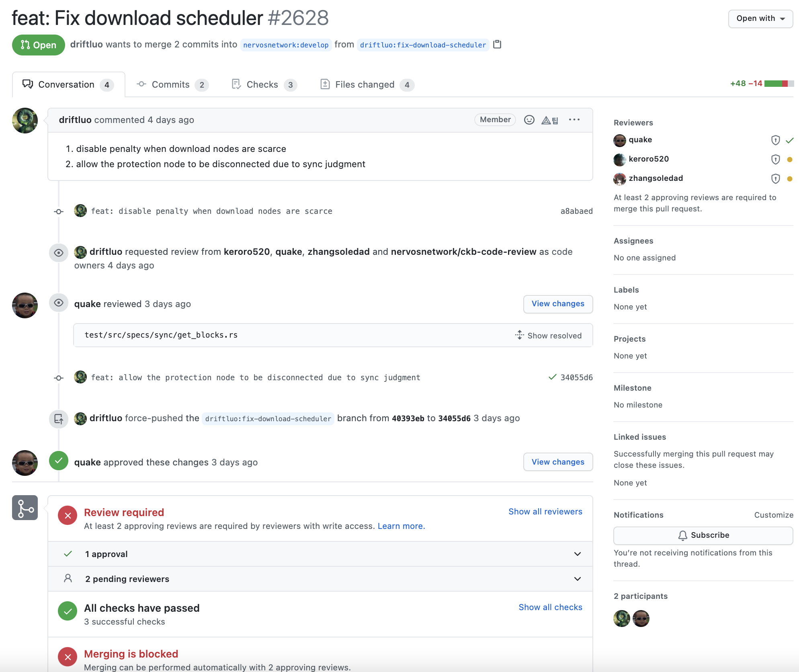Add emoji reaction to driftluo's comment
The width and height of the screenshot is (799, 672).
[x=529, y=120]
